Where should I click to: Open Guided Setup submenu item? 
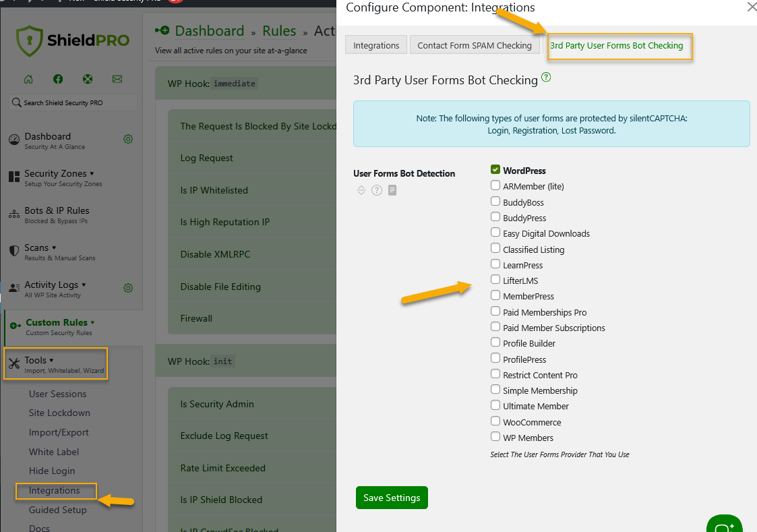click(57, 510)
